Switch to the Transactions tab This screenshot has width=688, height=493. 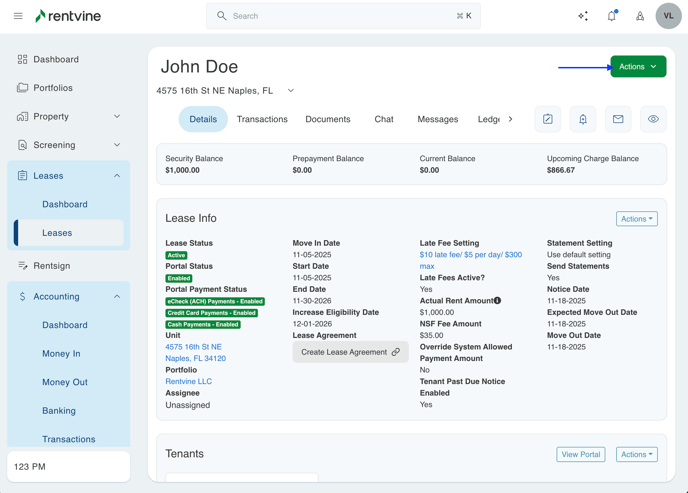click(x=262, y=119)
